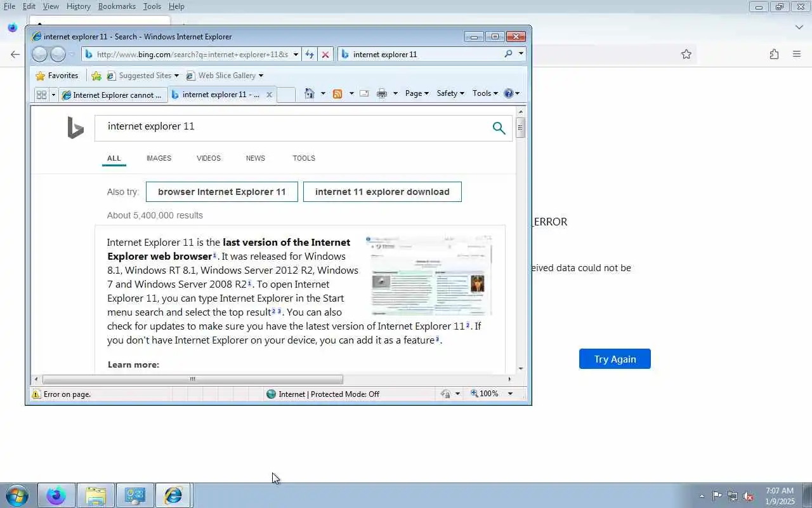Image resolution: width=812 pixels, height=508 pixels.
Task: Expand the Home button dropdown arrow
Action: click(323, 93)
